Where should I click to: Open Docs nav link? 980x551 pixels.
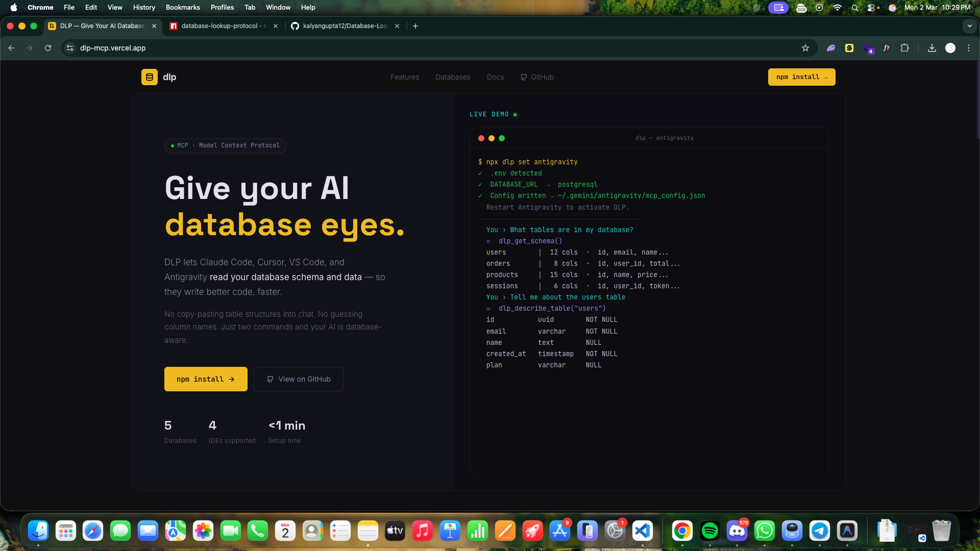pos(495,77)
